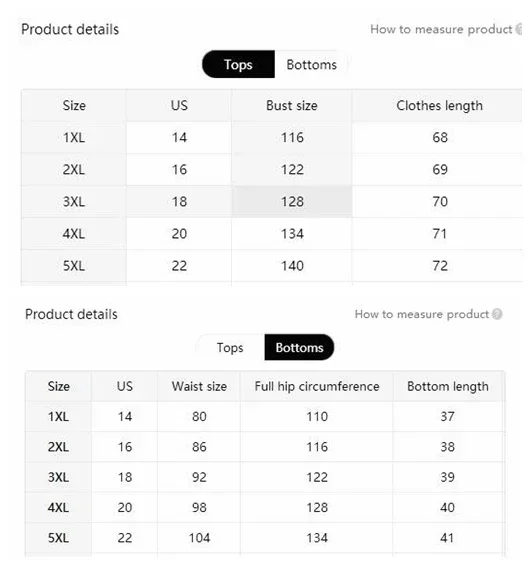Click the Bust size column header
The width and height of the screenshot is (532, 567).
pos(292,106)
